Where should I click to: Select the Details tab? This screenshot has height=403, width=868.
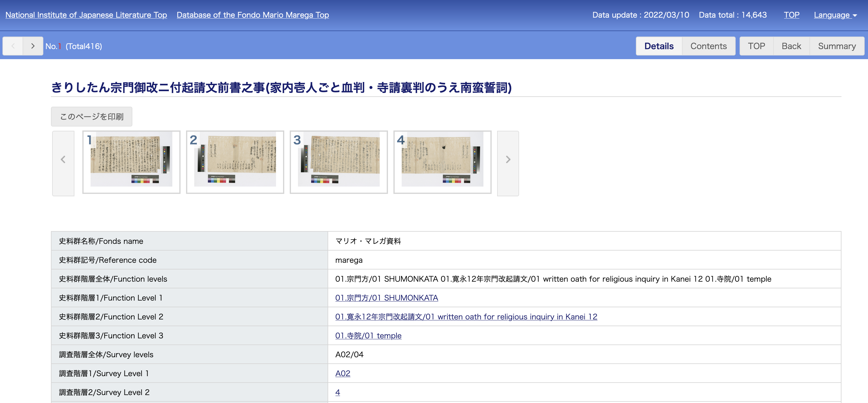(x=659, y=46)
